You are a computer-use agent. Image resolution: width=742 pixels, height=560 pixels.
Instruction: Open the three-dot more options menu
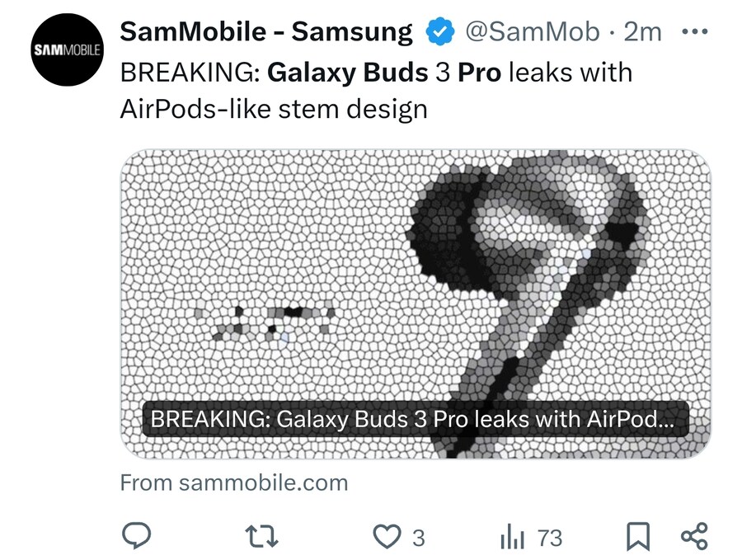[x=697, y=32]
